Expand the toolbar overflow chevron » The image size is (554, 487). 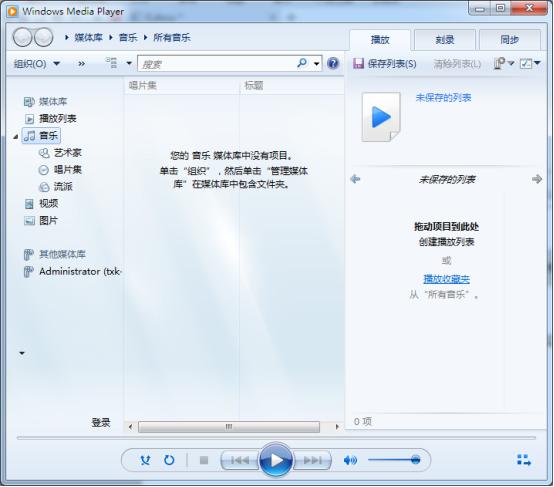pos(81,64)
